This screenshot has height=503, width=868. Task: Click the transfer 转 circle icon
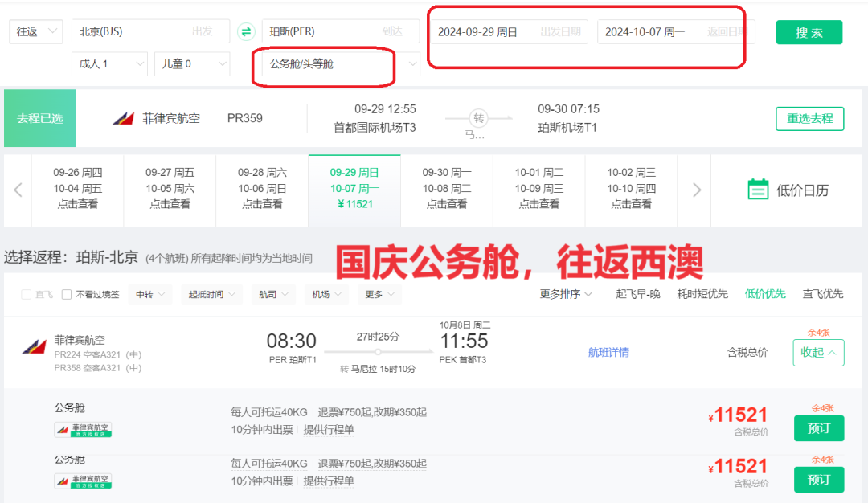tap(478, 118)
